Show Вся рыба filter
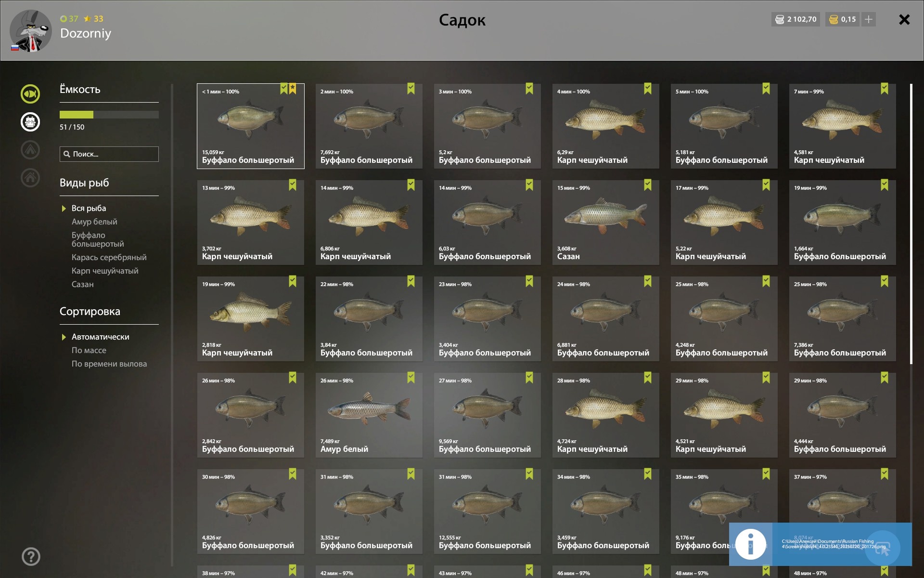The width and height of the screenshot is (924, 578). (89, 208)
